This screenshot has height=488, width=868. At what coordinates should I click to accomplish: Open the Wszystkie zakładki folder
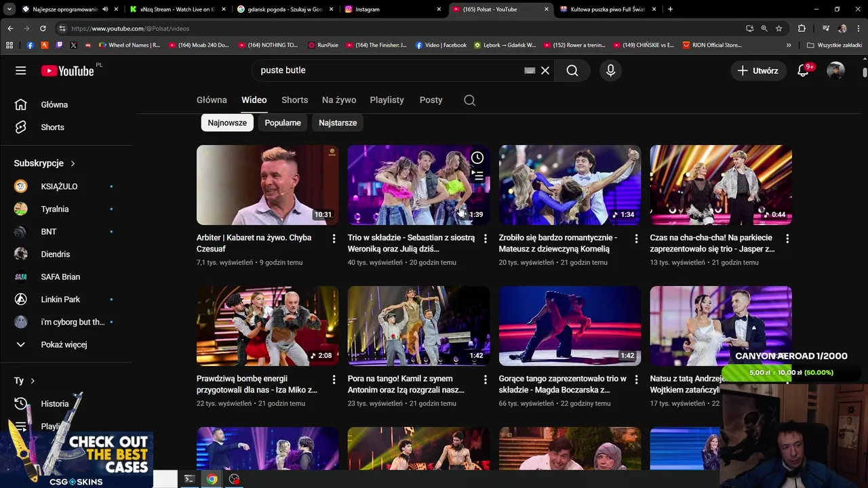834,45
